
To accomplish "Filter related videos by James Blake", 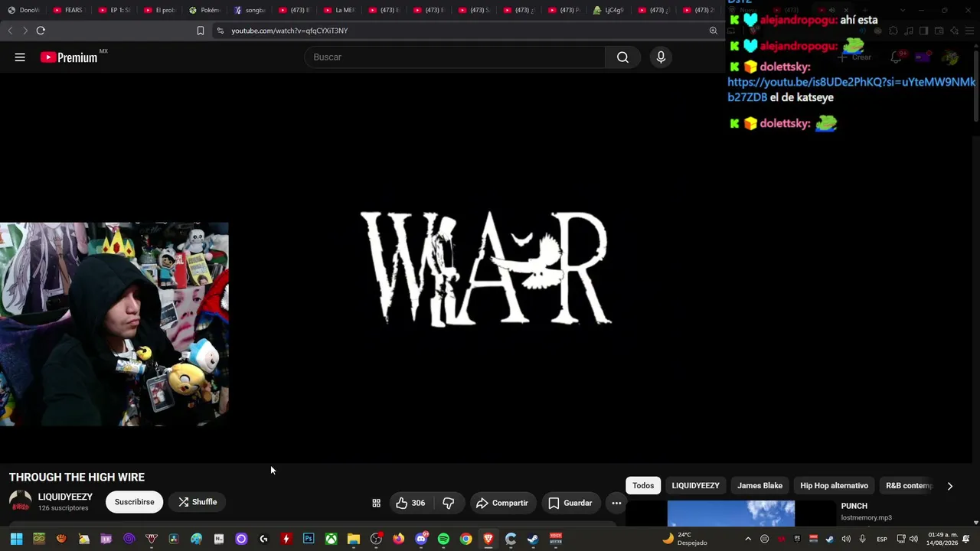I will coord(759,486).
